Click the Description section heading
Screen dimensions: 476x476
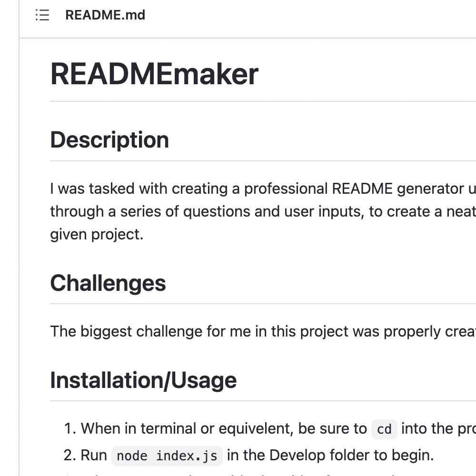(109, 140)
